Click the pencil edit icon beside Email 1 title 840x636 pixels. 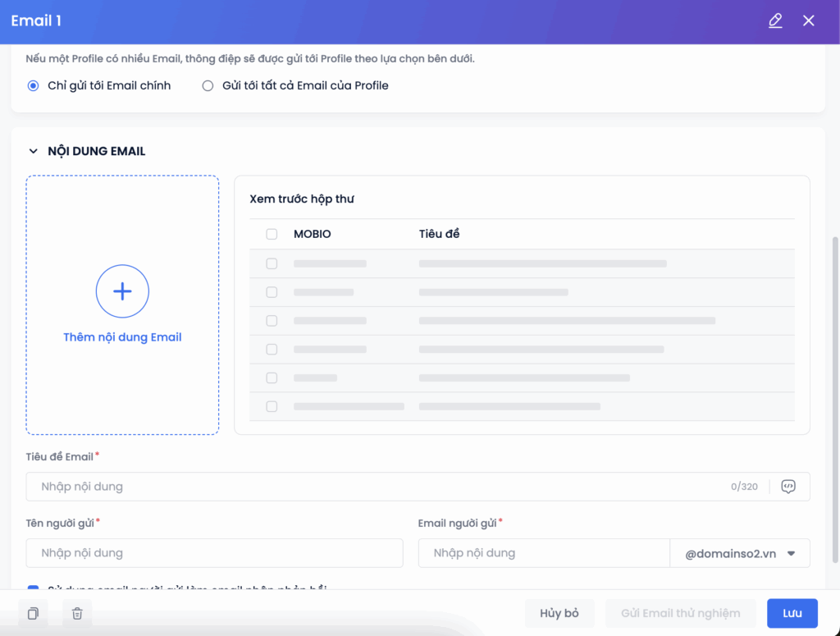pyautogui.click(x=775, y=21)
